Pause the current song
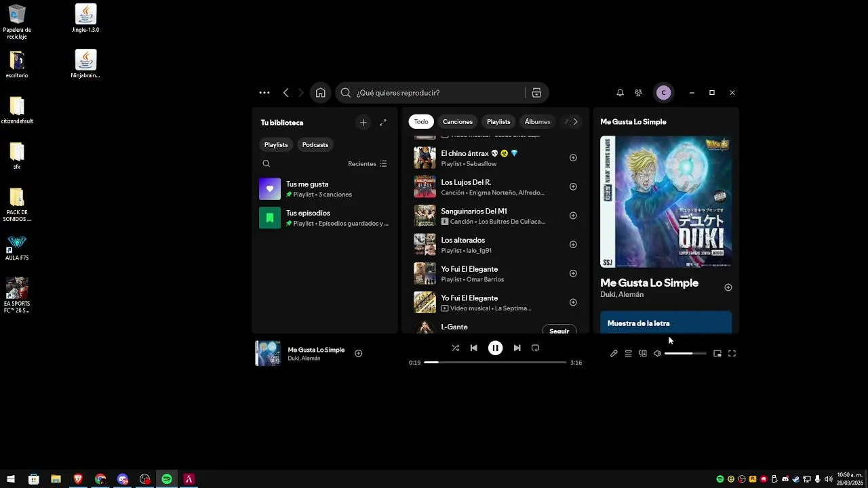 point(496,348)
